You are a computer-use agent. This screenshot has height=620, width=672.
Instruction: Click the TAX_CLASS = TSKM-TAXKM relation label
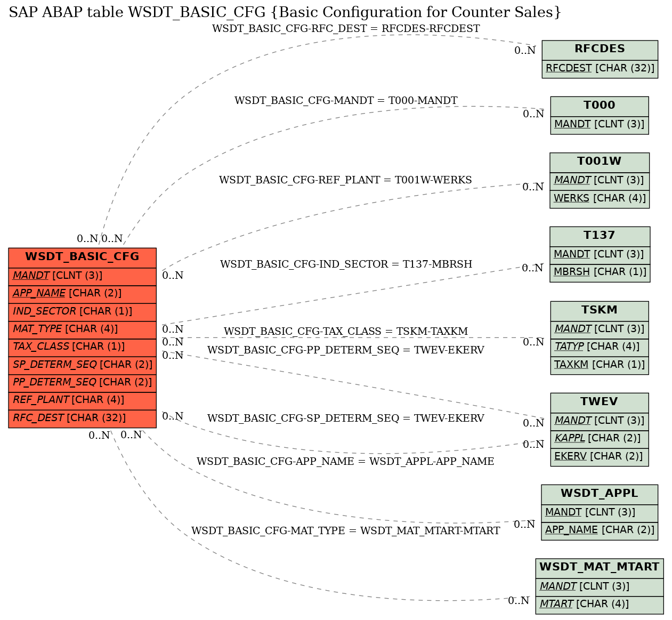346,332
